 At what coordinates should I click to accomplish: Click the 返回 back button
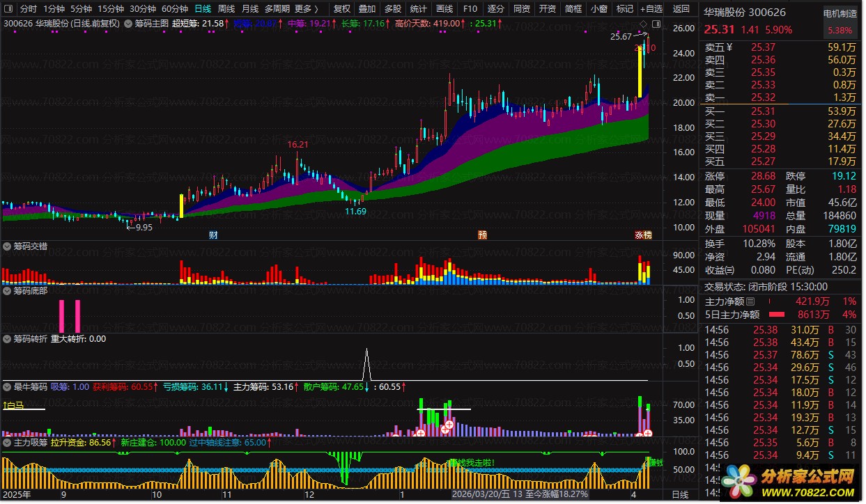[x=681, y=9]
